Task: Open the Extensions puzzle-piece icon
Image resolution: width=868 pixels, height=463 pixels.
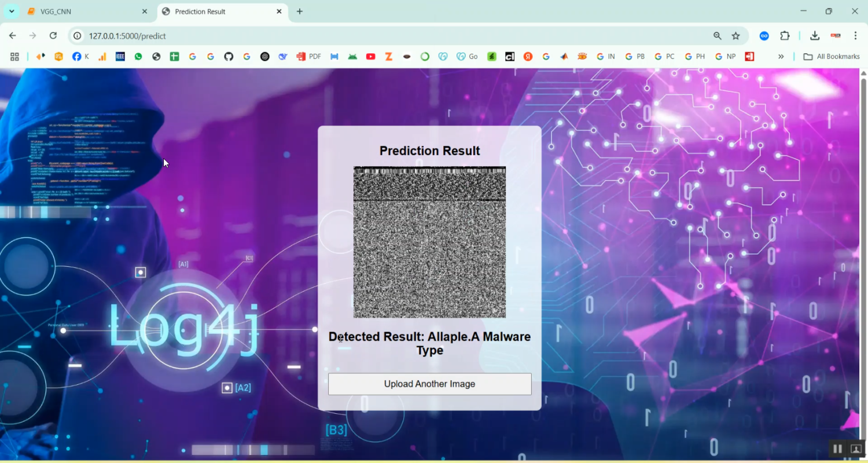Action: pyautogui.click(x=785, y=35)
